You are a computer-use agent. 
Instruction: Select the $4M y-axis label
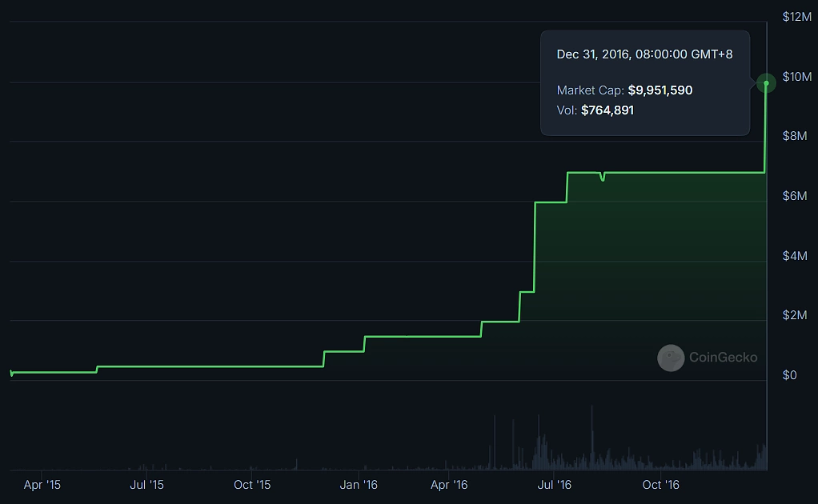pyautogui.click(x=796, y=256)
